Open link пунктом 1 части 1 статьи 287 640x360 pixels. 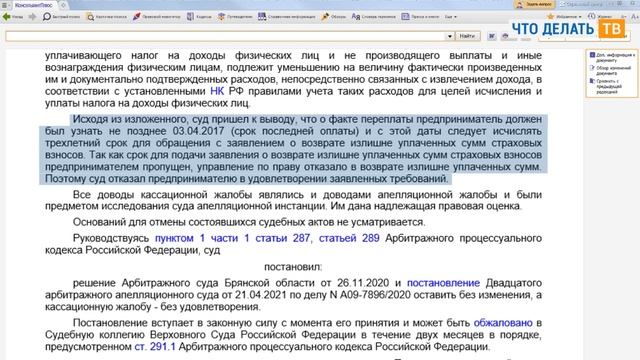pyautogui.click(x=232, y=238)
